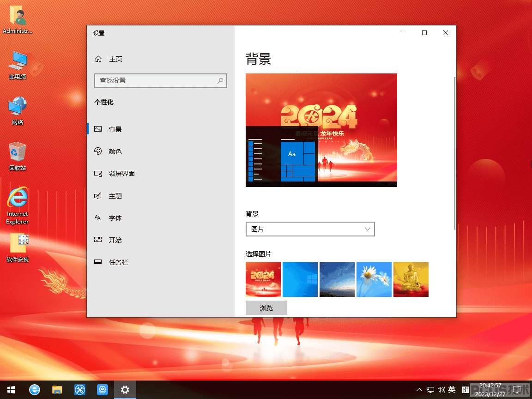Choose the golden Buddha wallpaper thumbnail
This screenshot has width=532, height=399.
coord(411,279)
